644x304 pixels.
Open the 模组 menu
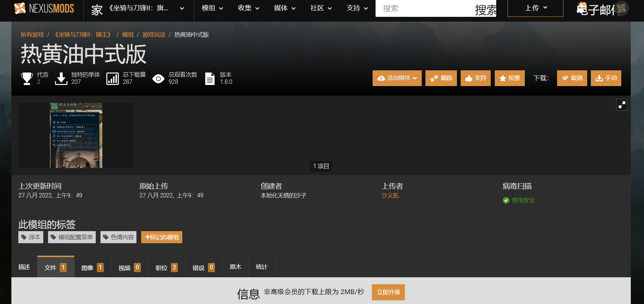point(212,8)
